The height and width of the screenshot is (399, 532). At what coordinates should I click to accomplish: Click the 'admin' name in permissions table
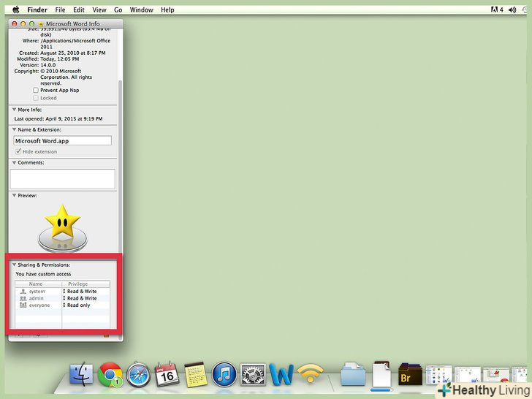point(36,298)
